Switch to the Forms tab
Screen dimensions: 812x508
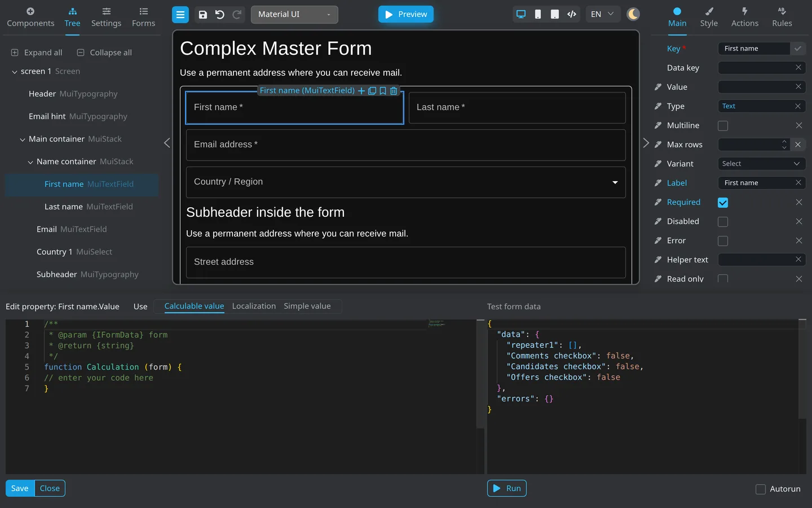pyautogui.click(x=143, y=17)
